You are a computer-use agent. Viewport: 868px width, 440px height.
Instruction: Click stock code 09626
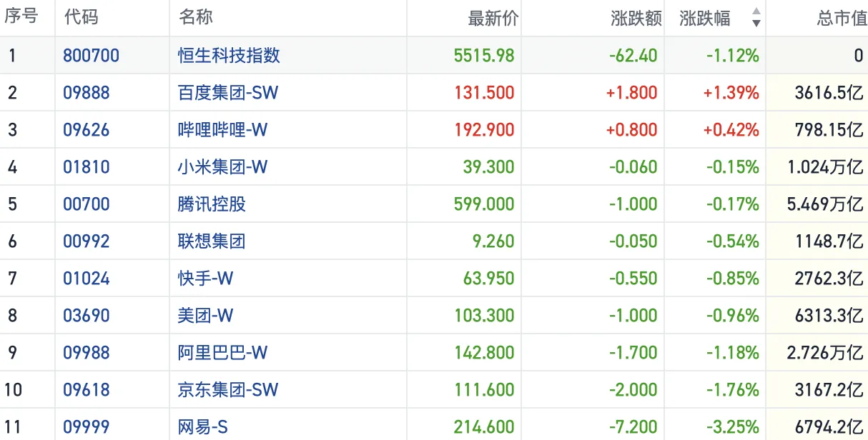(x=87, y=129)
